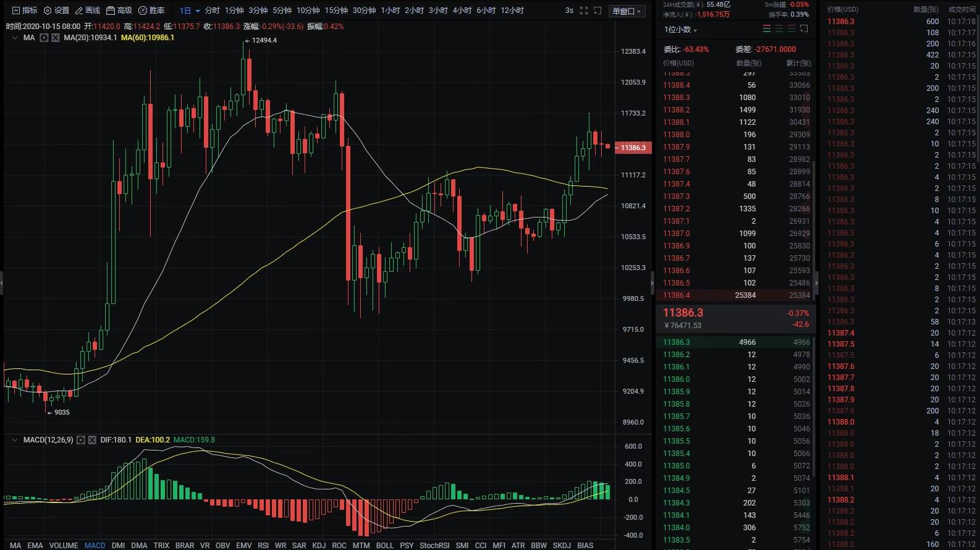Viewport: 980px width, 550px height.
Task: Switch to 1小时 timeframe
Action: tap(391, 11)
